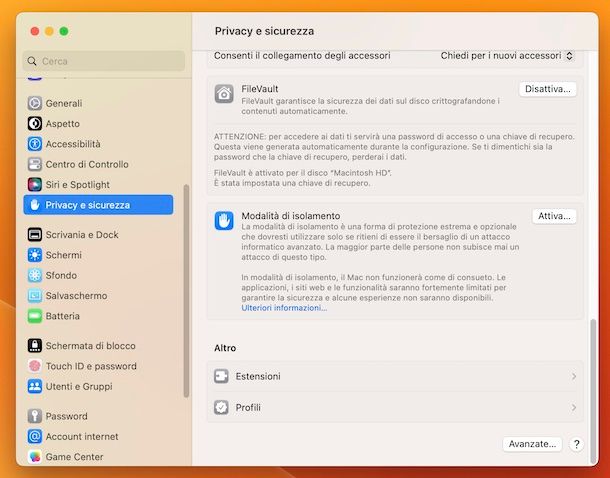Open Batteria via the green battery icon
Screen dimensions: 610x478
click(35, 316)
